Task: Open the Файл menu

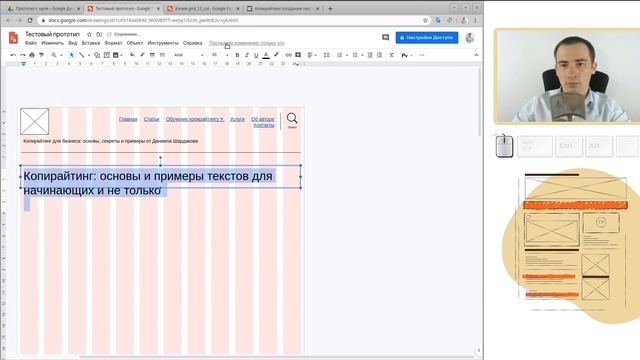Action: 31,43
